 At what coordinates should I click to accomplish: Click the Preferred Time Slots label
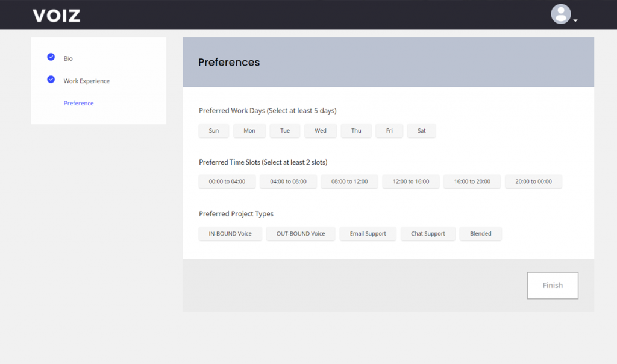pos(263,162)
